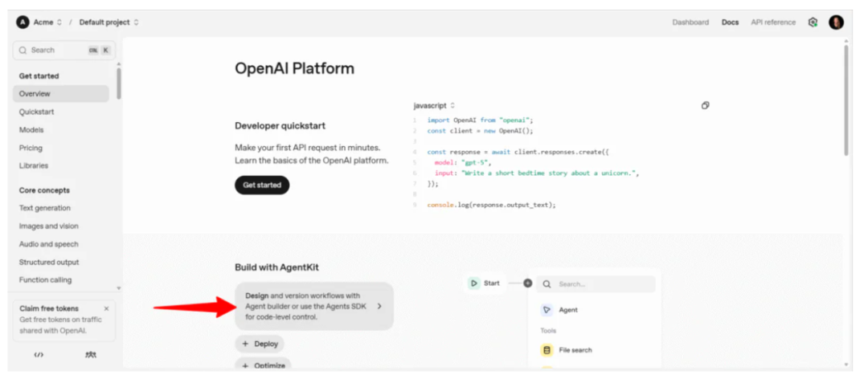Click the people community icon in sidebar footer
Image resolution: width=868 pixels, height=383 pixels.
pyautogui.click(x=91, y=355)
